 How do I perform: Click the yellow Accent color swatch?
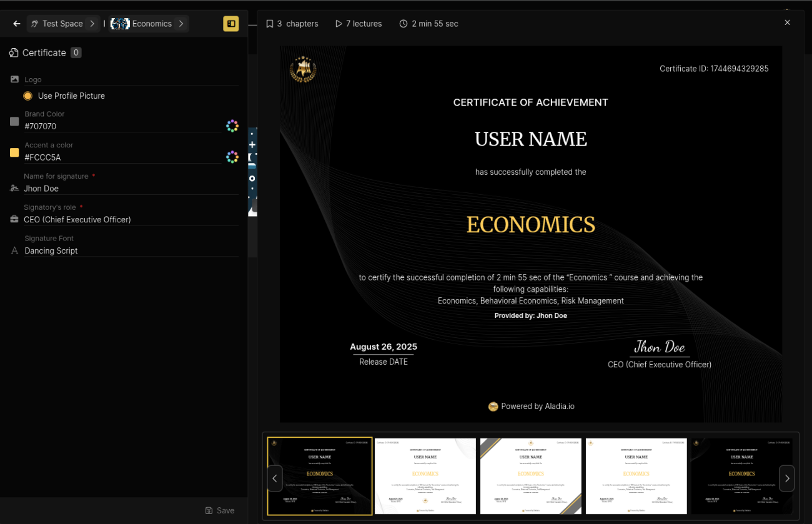coord(14,152)
